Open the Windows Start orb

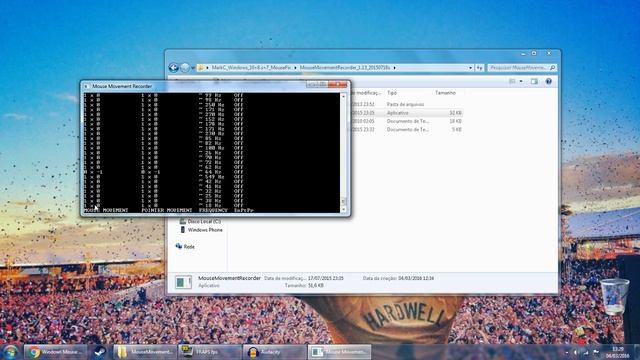[10, 352]
